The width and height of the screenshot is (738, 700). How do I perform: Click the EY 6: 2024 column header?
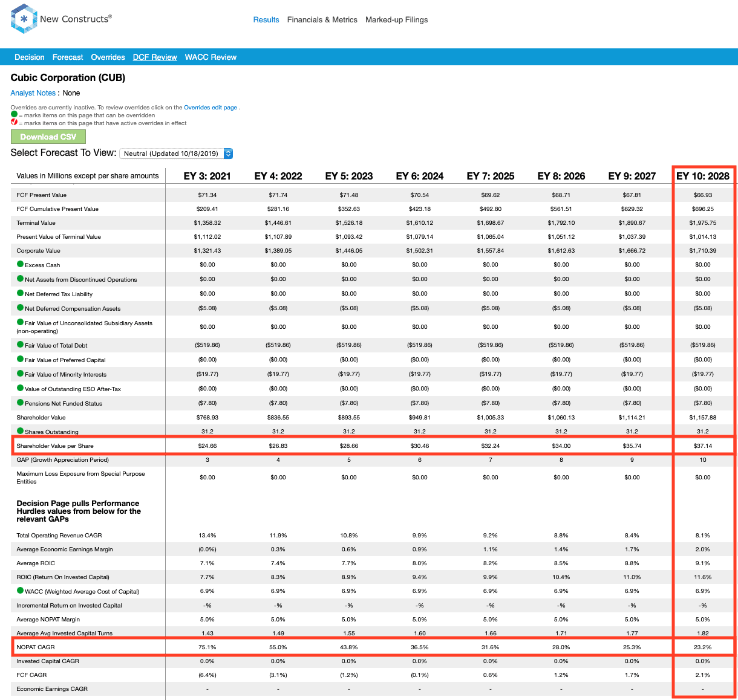pos(420,176)
